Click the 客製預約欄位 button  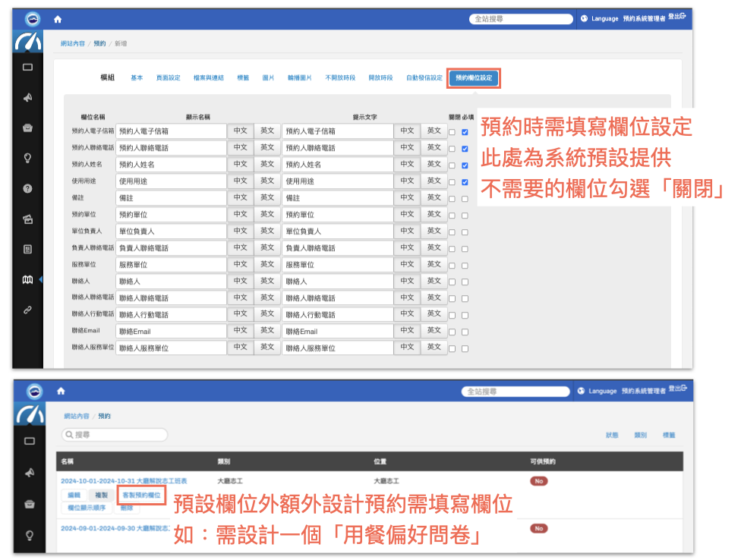(x=141, y=495)
